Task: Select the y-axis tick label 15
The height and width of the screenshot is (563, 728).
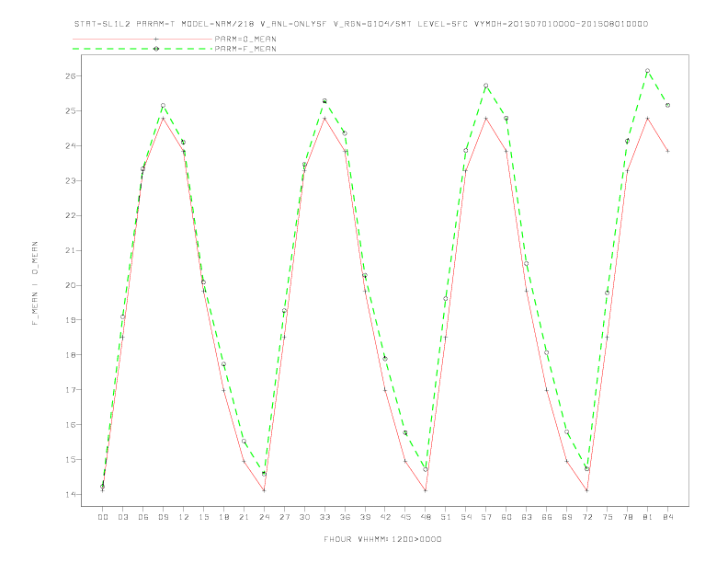Action: pyautogui.click(x=71, y=459)
